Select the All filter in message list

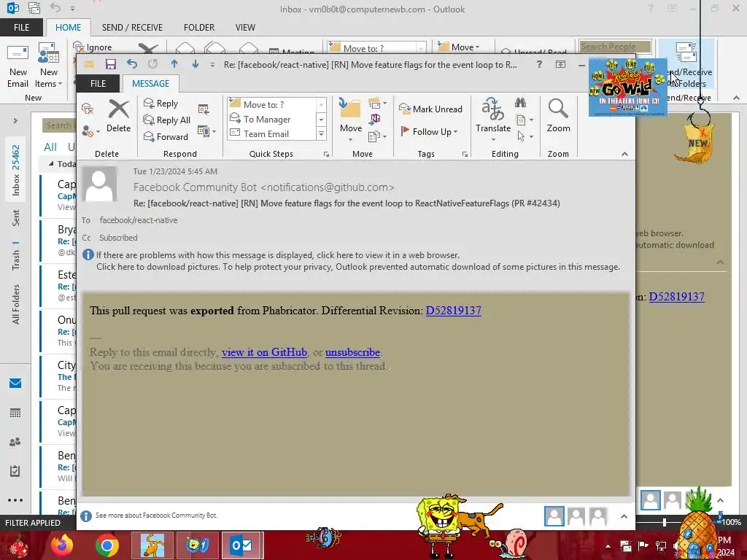click(x=50, y=147)
